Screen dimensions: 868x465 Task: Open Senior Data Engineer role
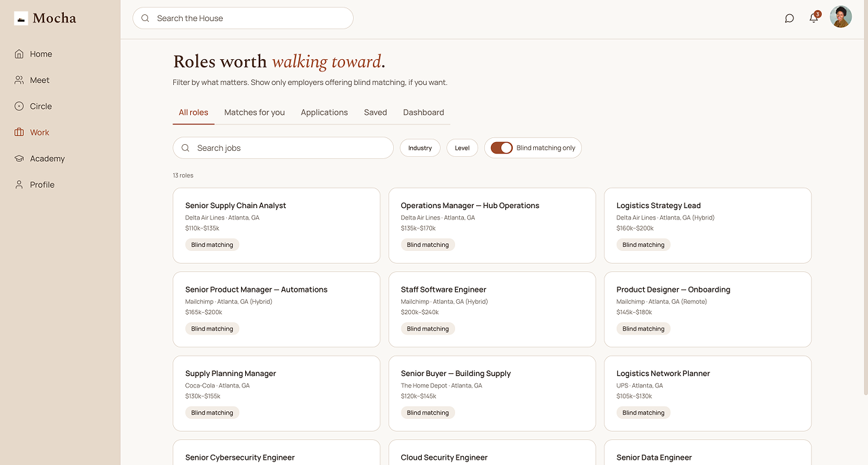[x=708, y=453]
